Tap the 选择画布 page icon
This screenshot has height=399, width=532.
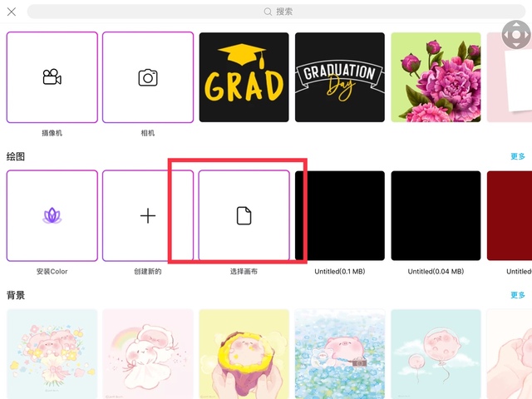point(244,216)
